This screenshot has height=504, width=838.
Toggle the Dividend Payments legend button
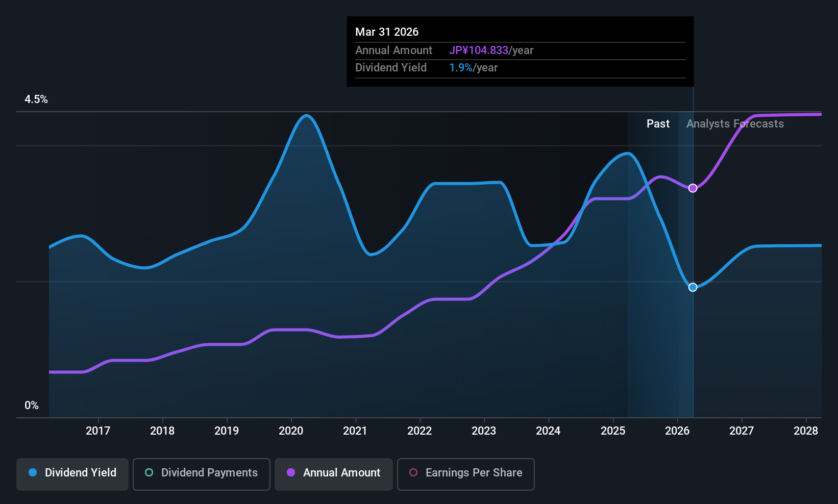(x=202, y=474)
